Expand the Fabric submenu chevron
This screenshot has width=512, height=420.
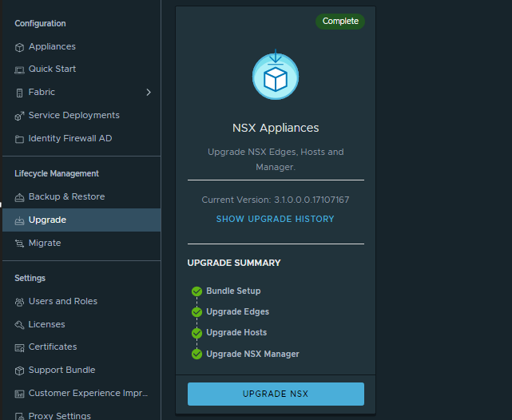coord(149,93)
